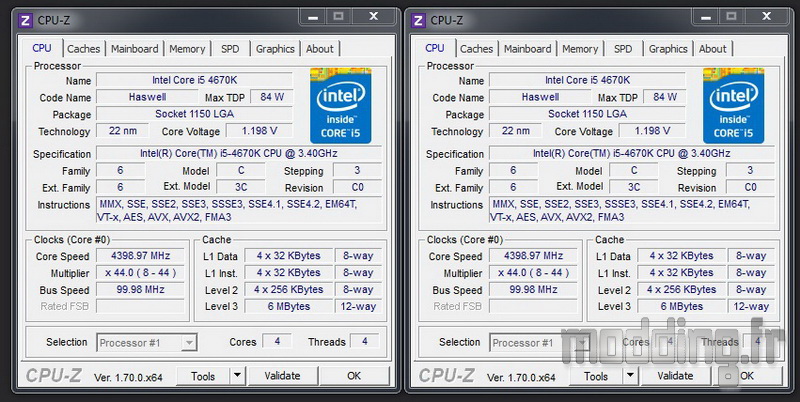Click Bus Speed 99.98 MHz in right window
This screenshot has width=800, height=402.
tap(533, 290)
